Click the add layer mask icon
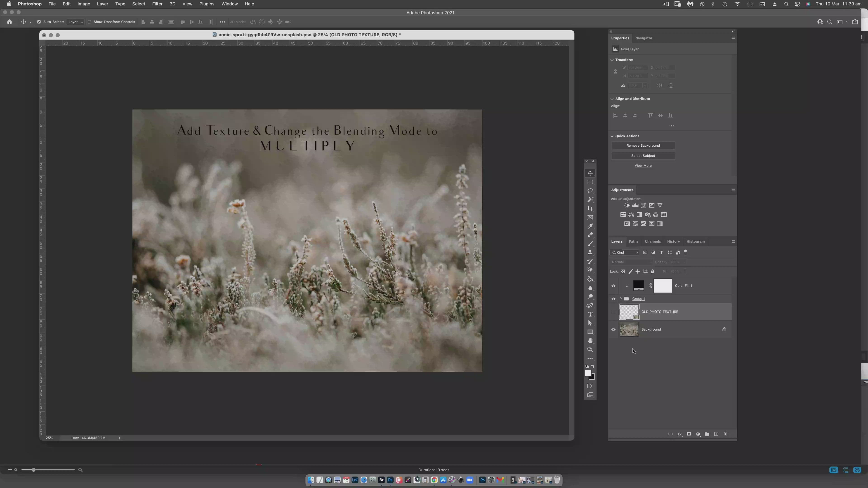 click(689, 434)
